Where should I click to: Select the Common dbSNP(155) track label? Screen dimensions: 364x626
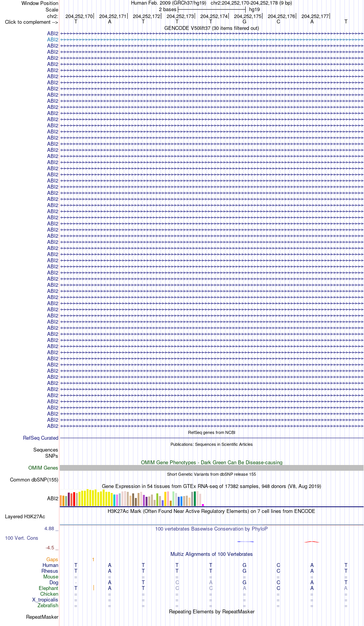[34, 480]
